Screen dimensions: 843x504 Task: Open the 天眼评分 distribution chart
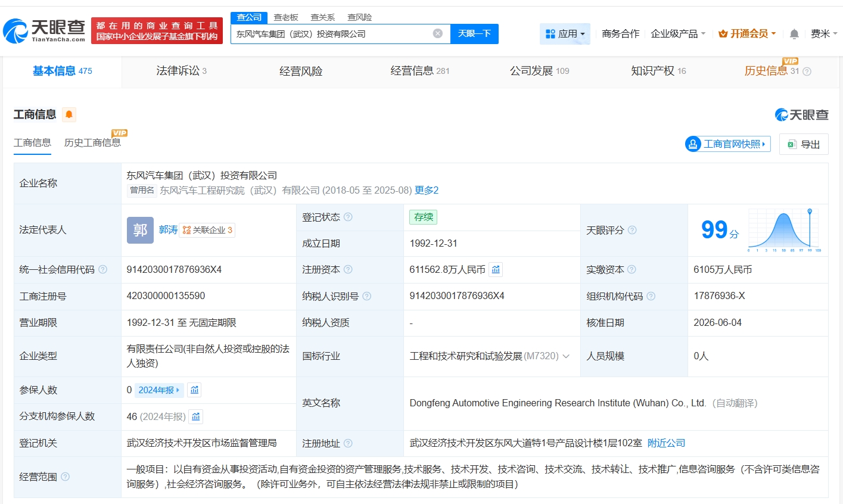(785, 230)
